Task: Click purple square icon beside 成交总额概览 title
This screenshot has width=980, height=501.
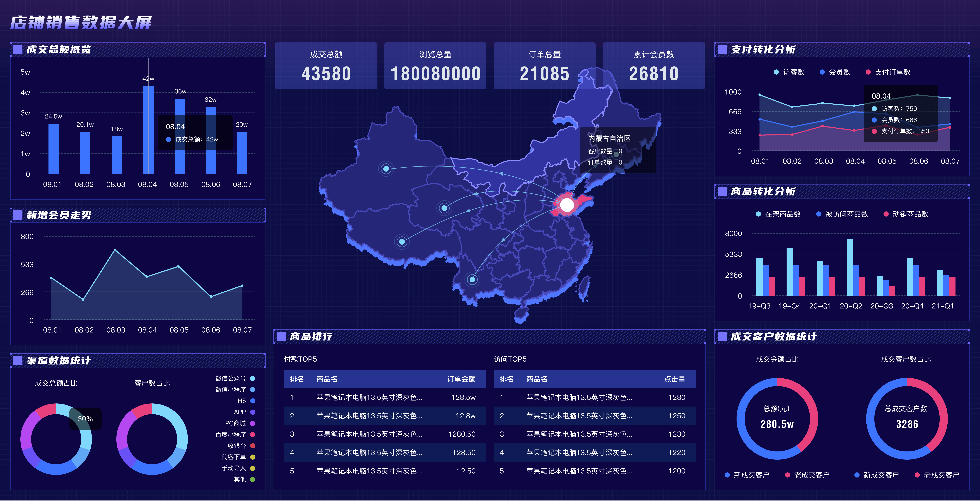Action: coord(18,50)
